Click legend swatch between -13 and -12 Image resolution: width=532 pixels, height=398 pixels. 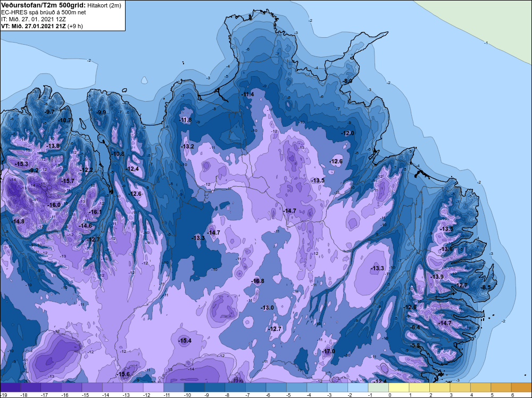133,387
